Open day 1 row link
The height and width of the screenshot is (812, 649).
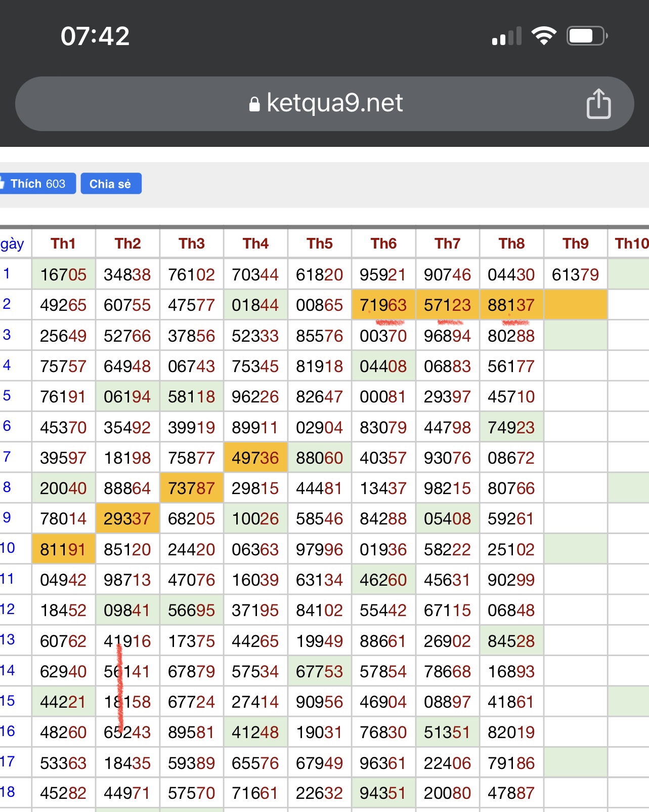(x=7, y=273)
